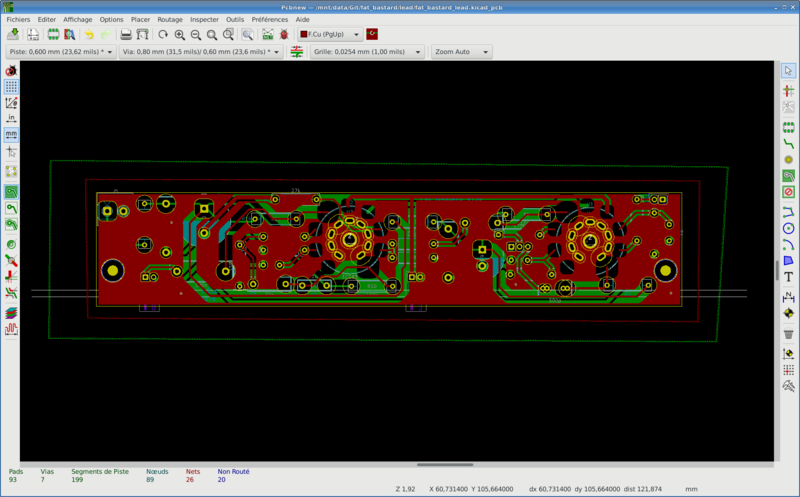
Task: Select Draw polygon tool
Action: (788, 261)
